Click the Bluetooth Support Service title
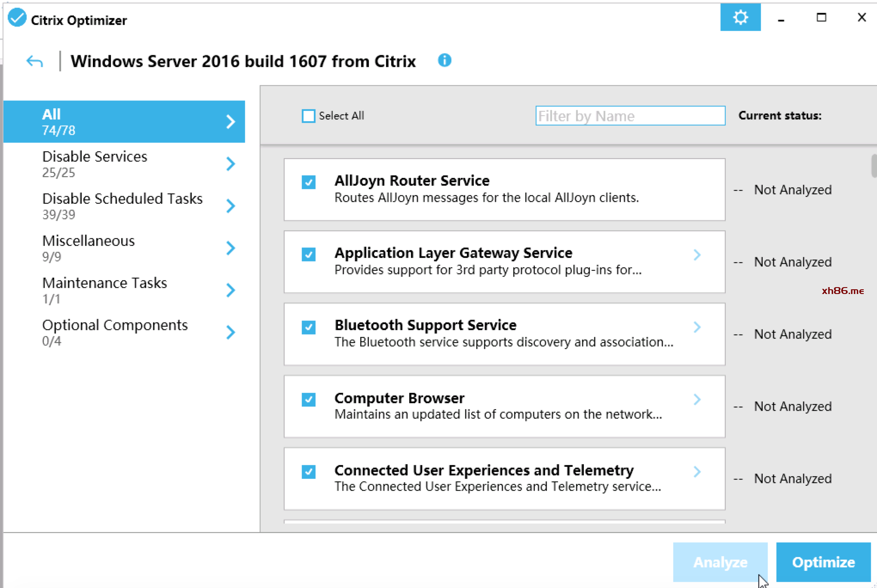Viewport: 877px width, 588px height. [x=426, y=325]
